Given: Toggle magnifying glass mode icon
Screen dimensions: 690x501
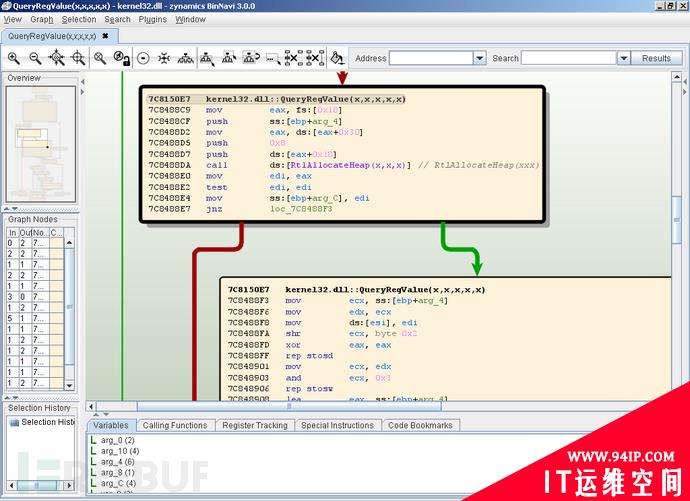Looking at the screenshot, I should [x=100, y=58].
